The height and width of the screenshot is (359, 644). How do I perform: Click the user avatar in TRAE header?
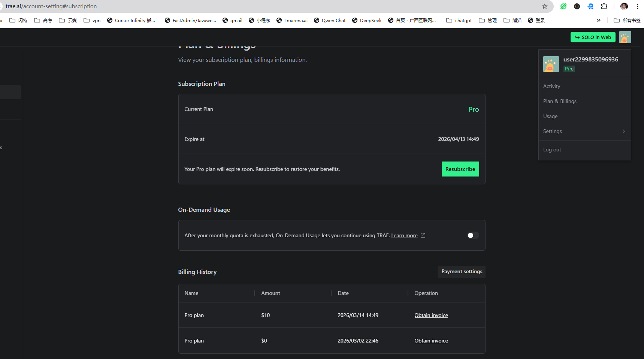click(x=625, y=37)
